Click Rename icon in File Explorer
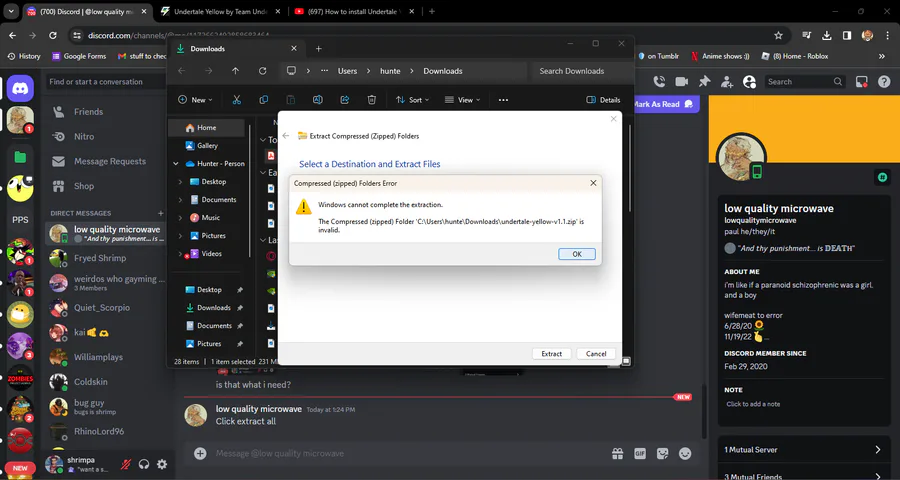Screen dimensions: 900x480 (317, 100)
